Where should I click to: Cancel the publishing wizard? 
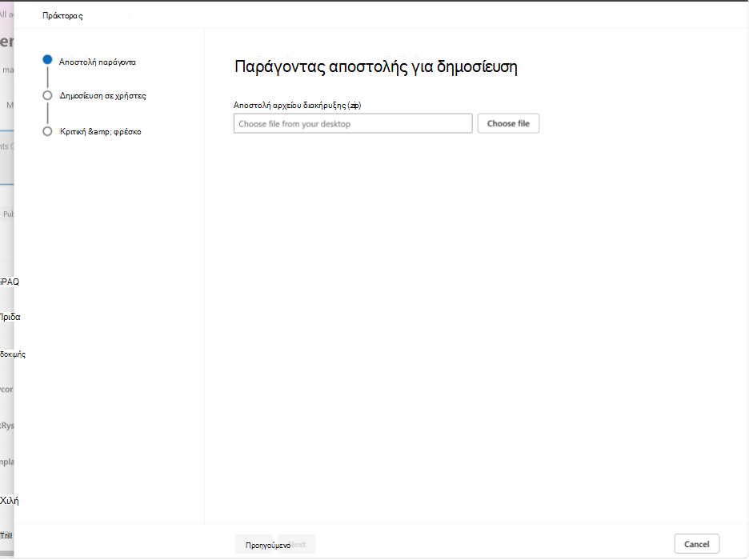click(x=696, y=544)
